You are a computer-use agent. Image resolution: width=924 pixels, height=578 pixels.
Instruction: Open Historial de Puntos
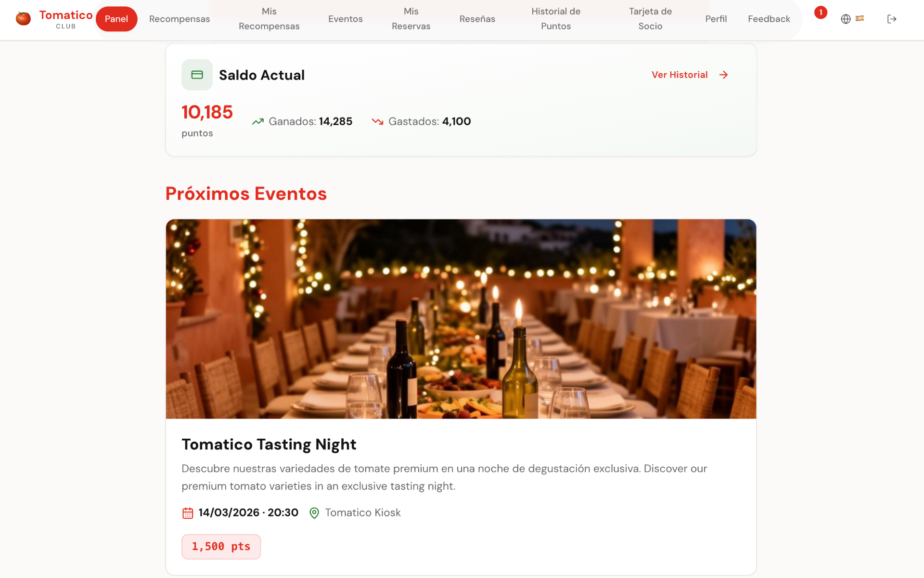tap(556, 19)
